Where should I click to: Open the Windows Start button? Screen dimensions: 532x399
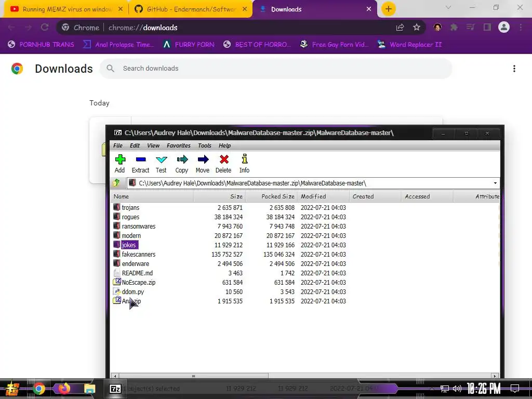tap(13, 389)
